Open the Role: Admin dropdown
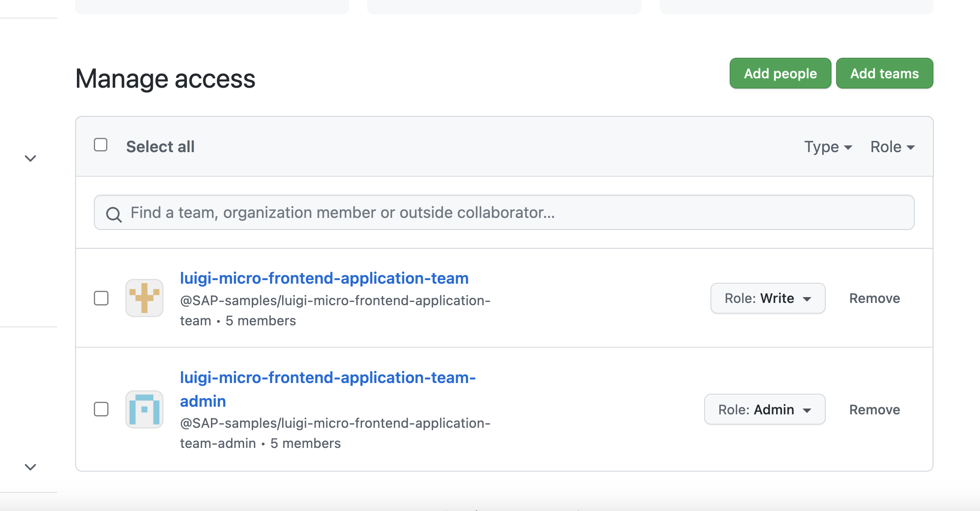Image resolution: width=980 pixels, height=511 pixels. coord(764,409)
